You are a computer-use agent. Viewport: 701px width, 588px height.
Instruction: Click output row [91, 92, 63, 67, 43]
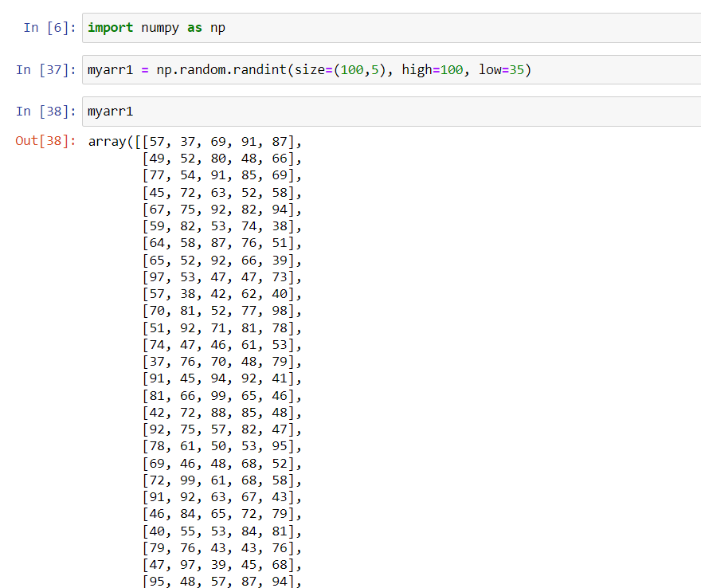[x=221, y=497]
